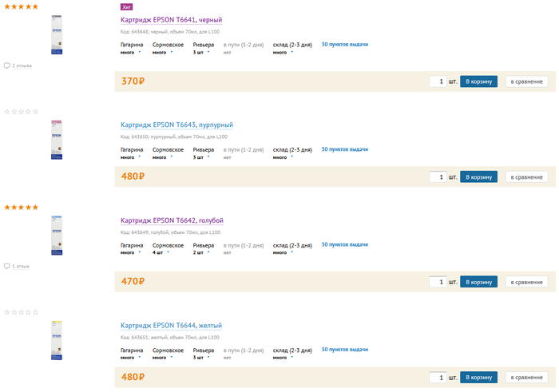The height and width of the screenshot is (392, 559).
Task: Click five-star rating of T6641 black
Action: (21, 6)
